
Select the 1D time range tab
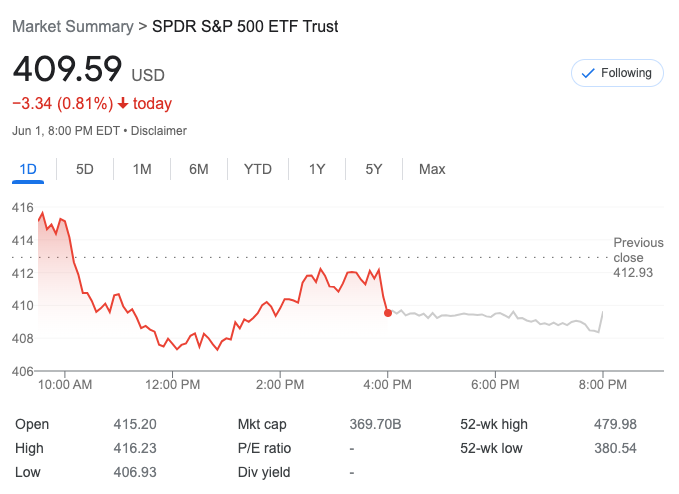pyautogui.click(x=28, y=169)
